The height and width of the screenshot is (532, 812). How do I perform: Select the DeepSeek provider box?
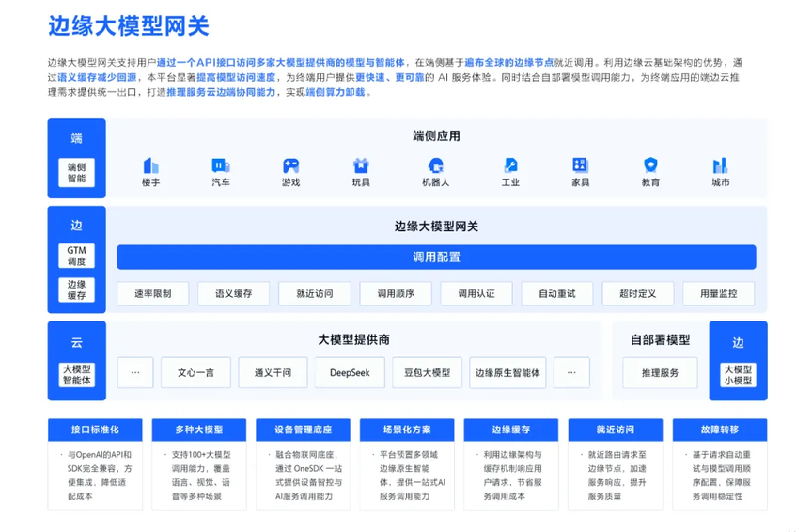coord(350,372)
